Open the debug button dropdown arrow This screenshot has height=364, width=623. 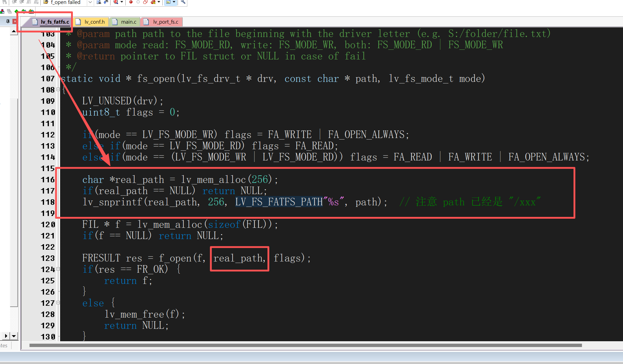tap(122, 2)
